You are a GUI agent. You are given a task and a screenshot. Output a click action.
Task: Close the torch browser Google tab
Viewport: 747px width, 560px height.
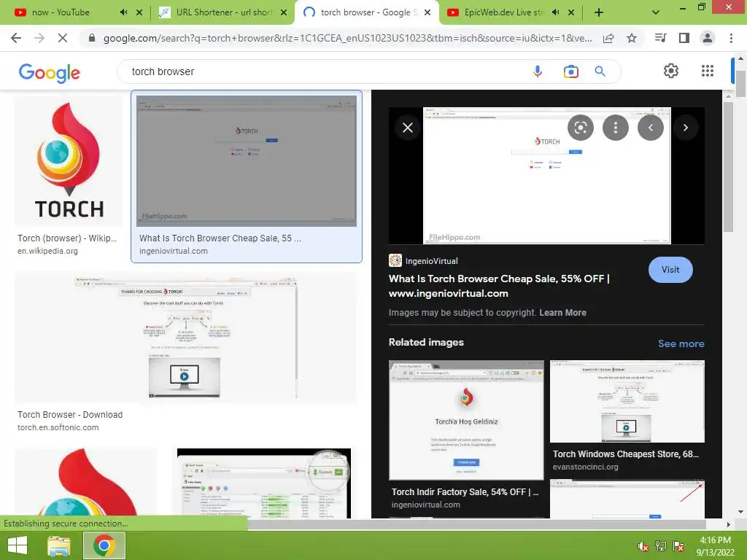coord(427,12)
